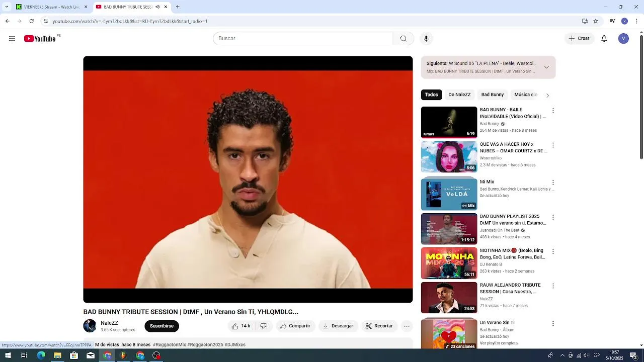Screen dimensions: 644x362
Task: Clip the video using Recortar
Action: click(x=379, y=326)
